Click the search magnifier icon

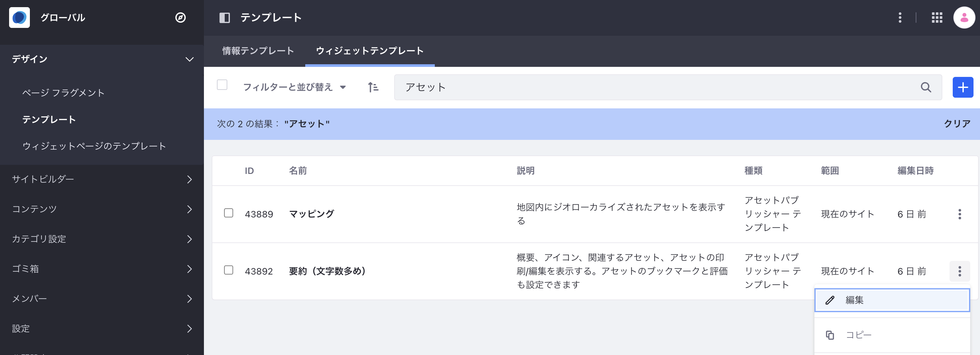point(925,87)
